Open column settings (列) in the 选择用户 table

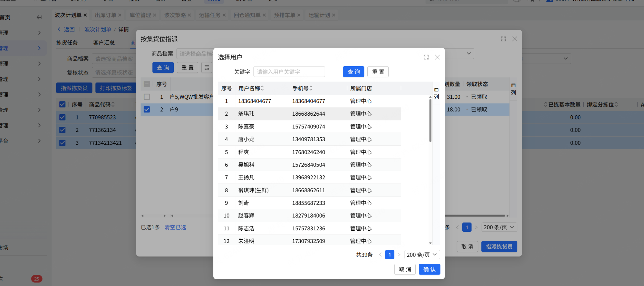[436, 93]
